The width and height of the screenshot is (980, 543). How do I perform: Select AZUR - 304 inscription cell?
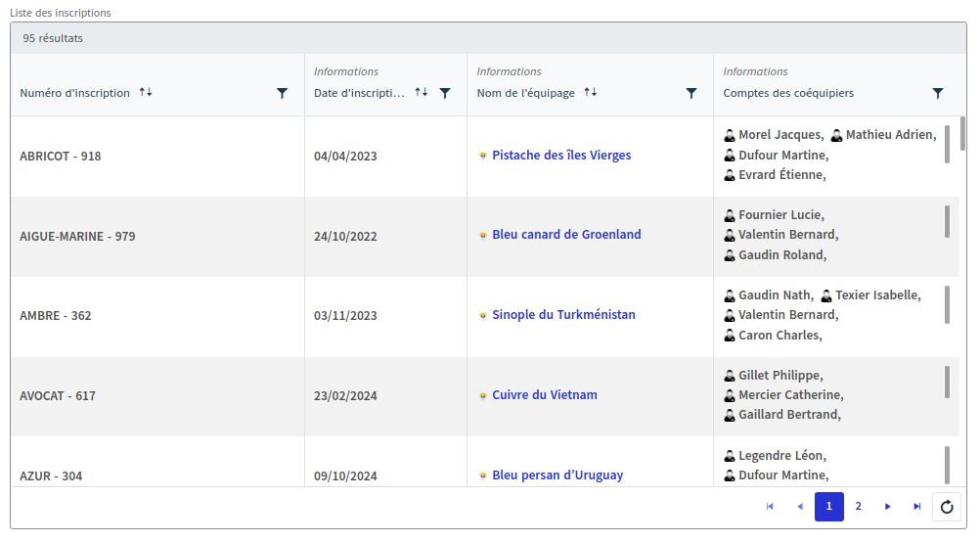tap(157, 462)
